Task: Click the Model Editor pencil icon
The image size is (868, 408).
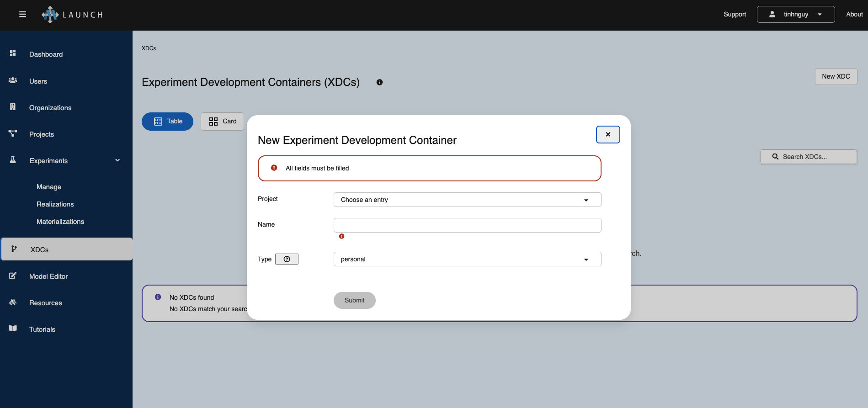Action: tap(13, 276)
